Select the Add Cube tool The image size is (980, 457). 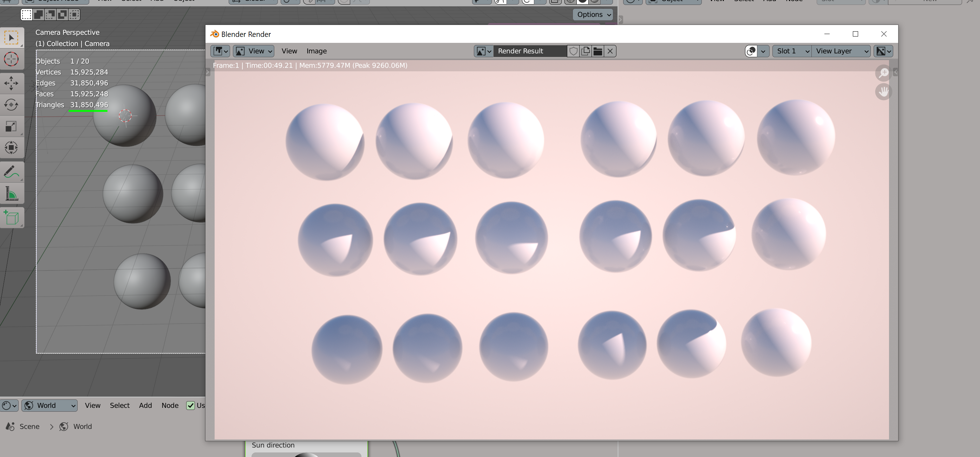[11, 218]
